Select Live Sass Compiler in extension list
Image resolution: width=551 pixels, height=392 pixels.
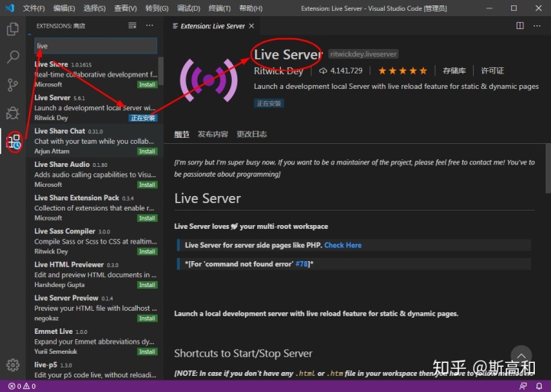[x=95, y=241]
